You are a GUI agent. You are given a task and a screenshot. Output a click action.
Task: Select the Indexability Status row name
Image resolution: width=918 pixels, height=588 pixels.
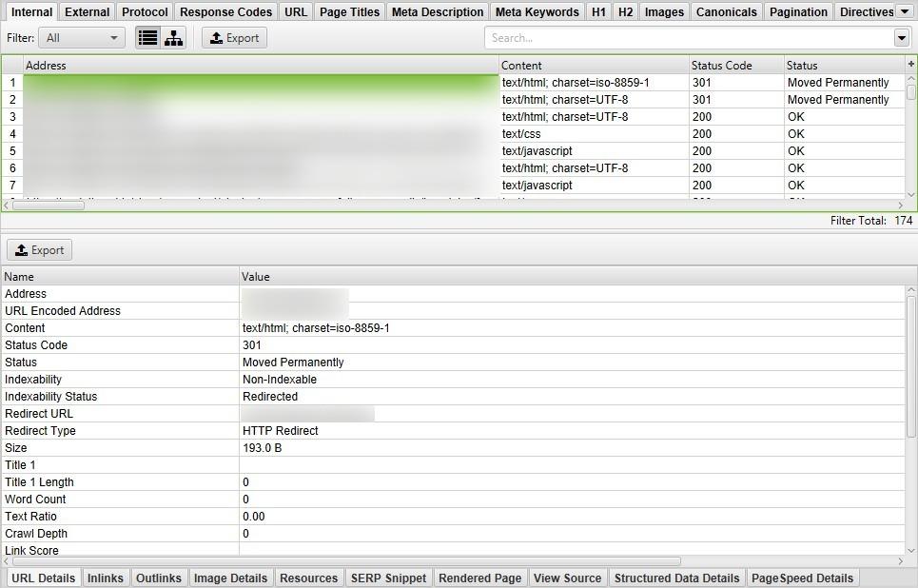(51, 397)
